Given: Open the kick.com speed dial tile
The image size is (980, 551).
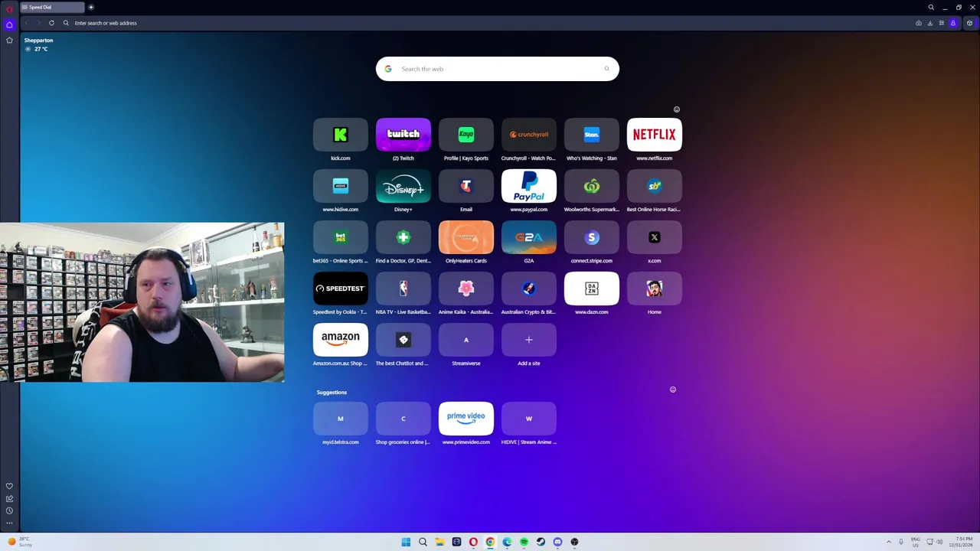Looking at the screenshot, I should 341,135.
